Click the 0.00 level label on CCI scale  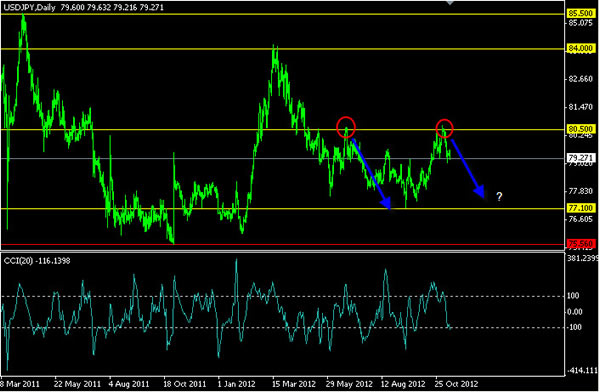574,312
